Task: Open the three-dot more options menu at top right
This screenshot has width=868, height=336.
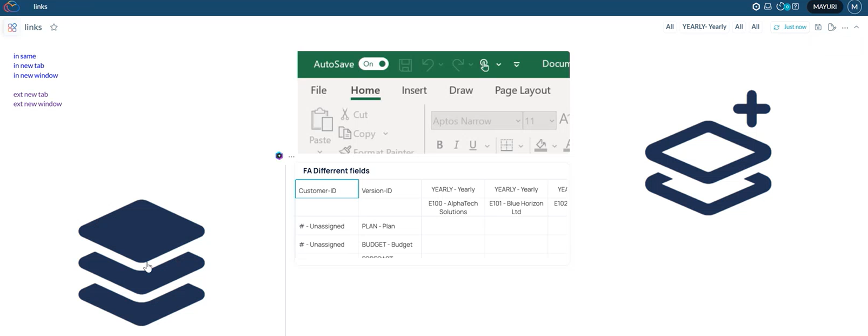Action: tap(845, 27)
